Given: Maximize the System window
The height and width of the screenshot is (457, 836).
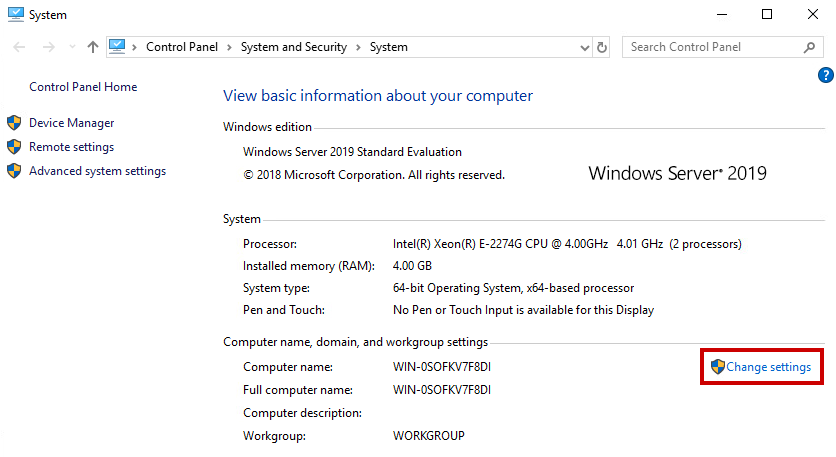Looking at the screenshot, I should click(767, 14).
